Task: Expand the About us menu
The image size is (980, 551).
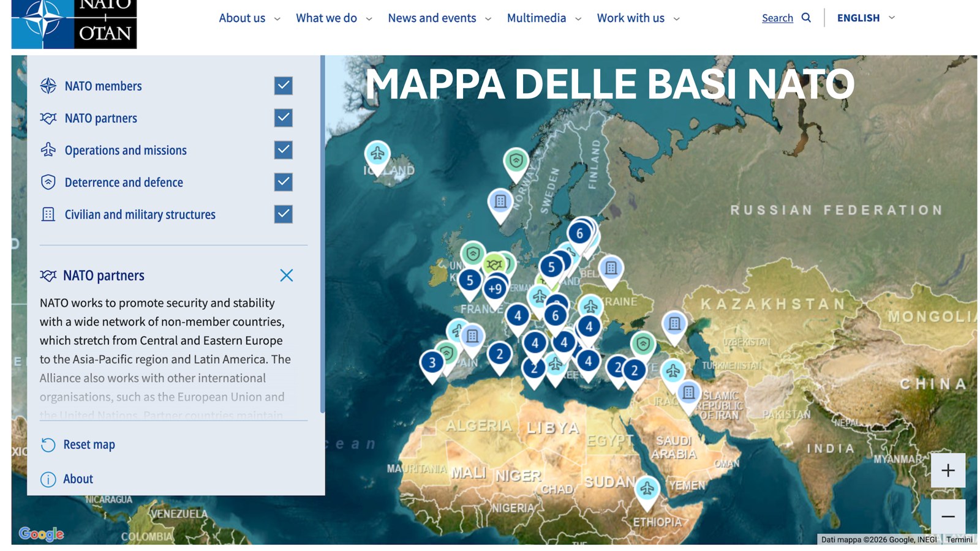Action: pyautogui.click(x=249, y=18)
